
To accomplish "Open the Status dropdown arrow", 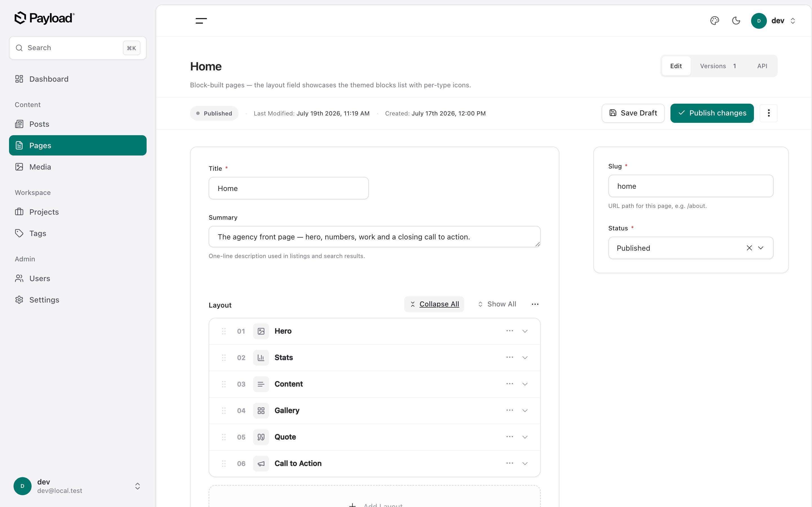I will (x=761, y=248).
